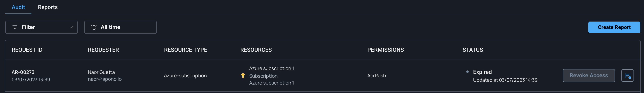Click the filter lines icon
644x93 pixels.
[x=15, y=27]
